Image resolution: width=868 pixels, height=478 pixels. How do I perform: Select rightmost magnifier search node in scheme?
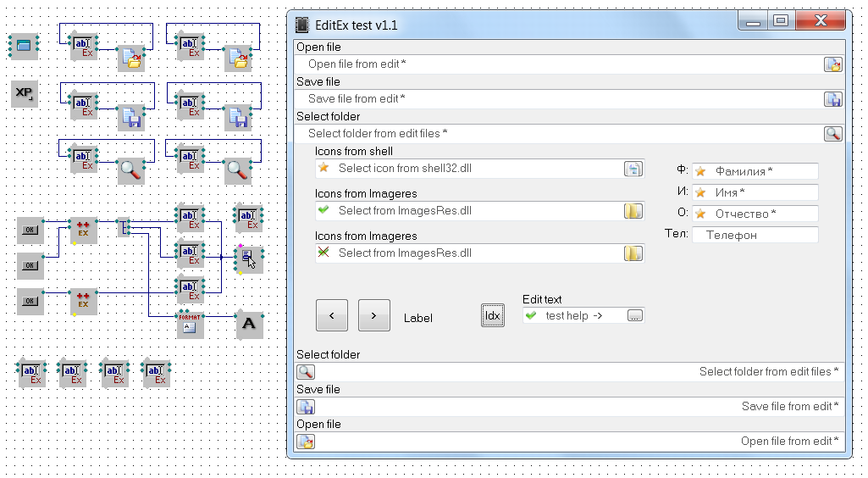237,170
